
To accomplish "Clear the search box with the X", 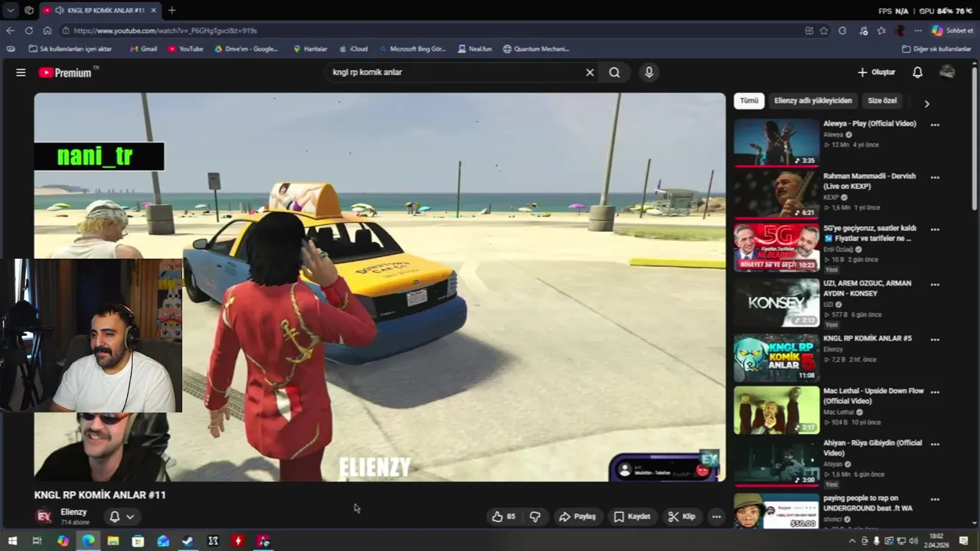I will (x=590, y=73).
